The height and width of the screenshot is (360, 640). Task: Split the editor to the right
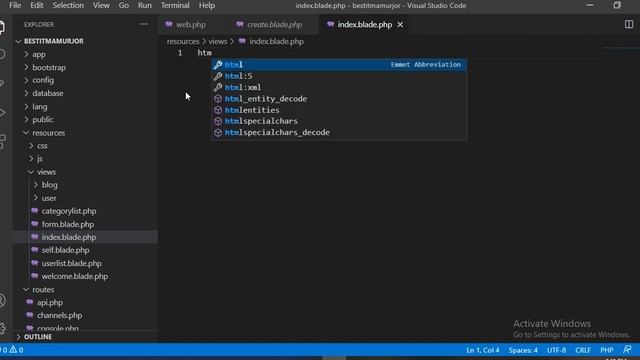(x=629, y=24)
